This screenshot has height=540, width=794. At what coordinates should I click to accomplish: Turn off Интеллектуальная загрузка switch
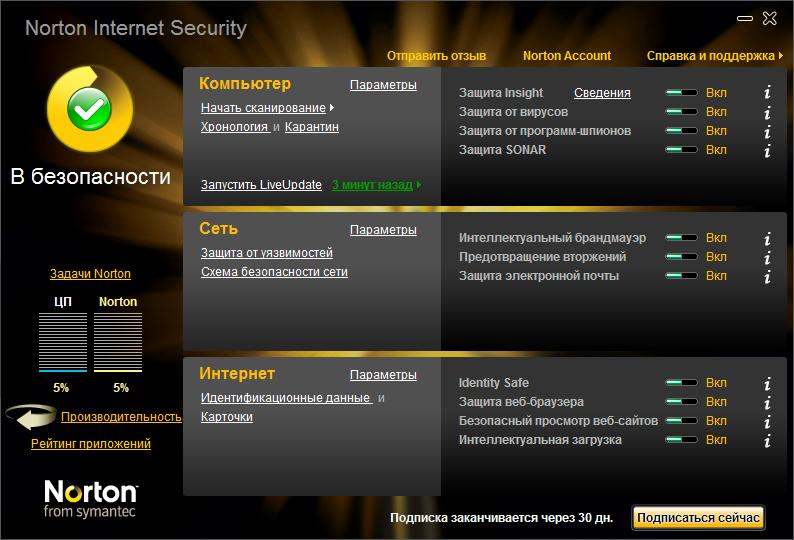point(682,440)
